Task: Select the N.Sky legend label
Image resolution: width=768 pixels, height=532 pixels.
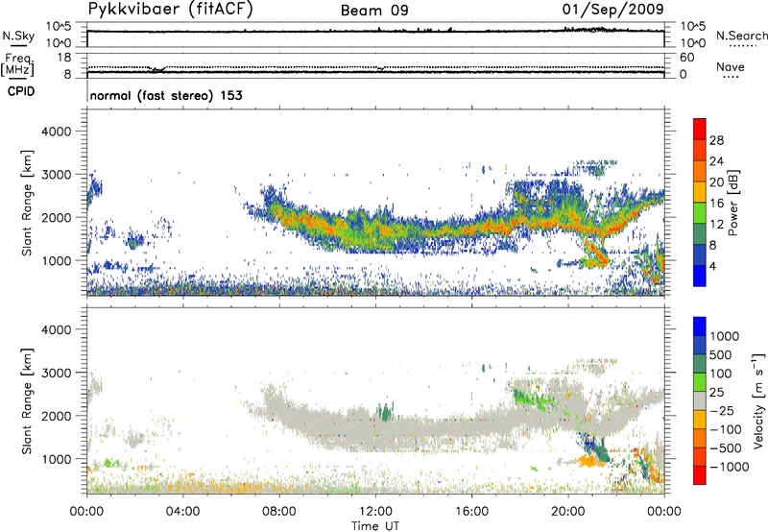Action: pos(18,36)
